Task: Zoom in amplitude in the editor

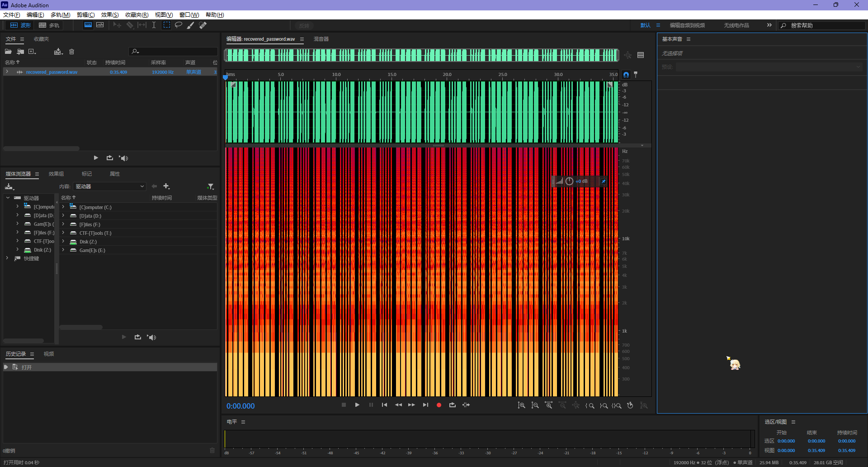Action: click(x=521, y=405)
